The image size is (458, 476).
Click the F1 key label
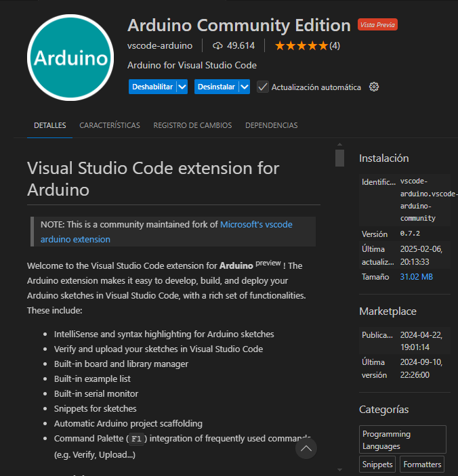[x=136, y=439]
